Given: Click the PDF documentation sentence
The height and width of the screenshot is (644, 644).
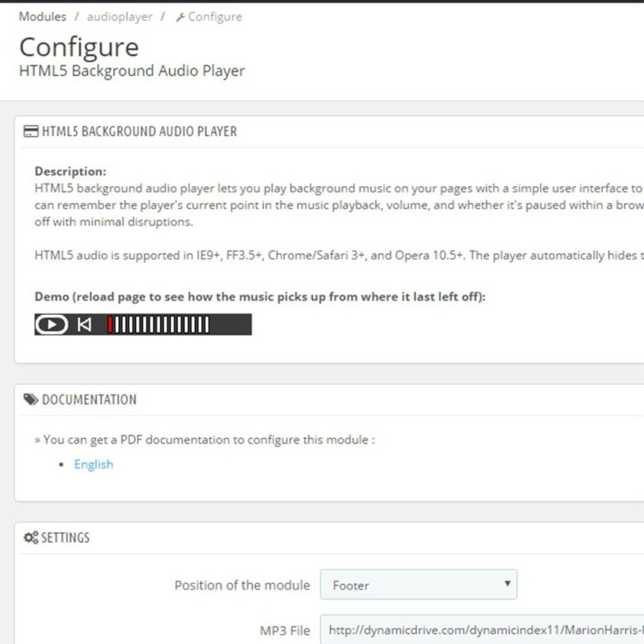Looking at the screenshot, I should click(205, 439).
